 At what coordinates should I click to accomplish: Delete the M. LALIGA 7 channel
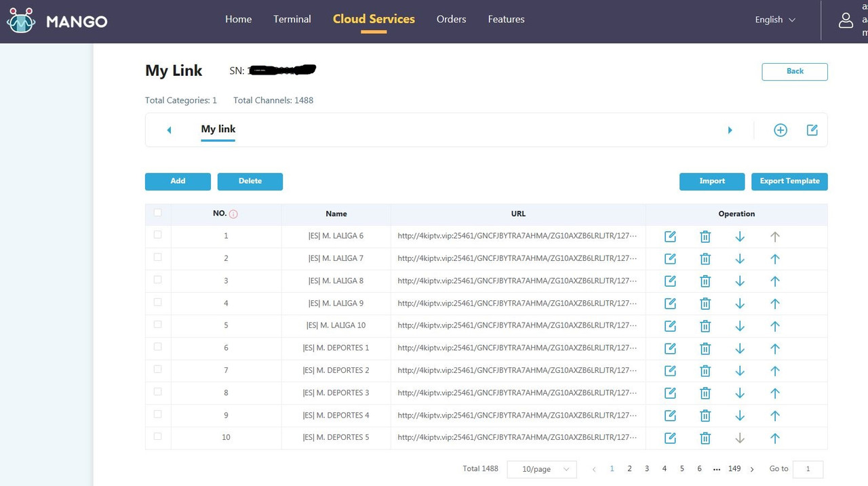pos(705,259)
